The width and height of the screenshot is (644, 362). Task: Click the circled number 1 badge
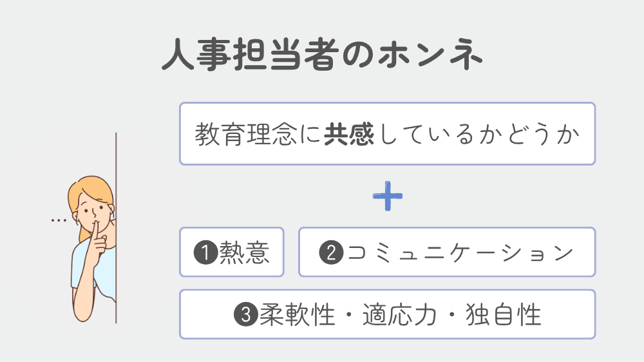click(206, 252)
